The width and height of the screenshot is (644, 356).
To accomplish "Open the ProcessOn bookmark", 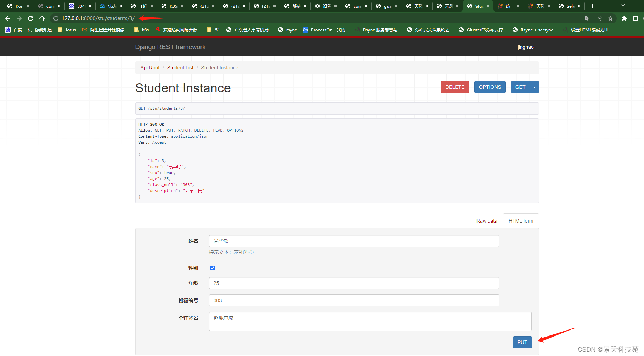I will [x=326, y=30].
